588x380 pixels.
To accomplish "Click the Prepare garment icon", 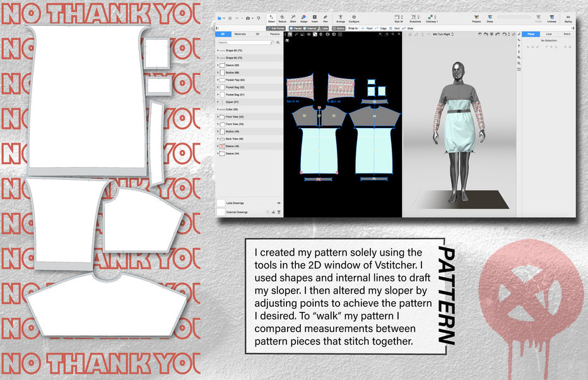I will coord(476,19).
